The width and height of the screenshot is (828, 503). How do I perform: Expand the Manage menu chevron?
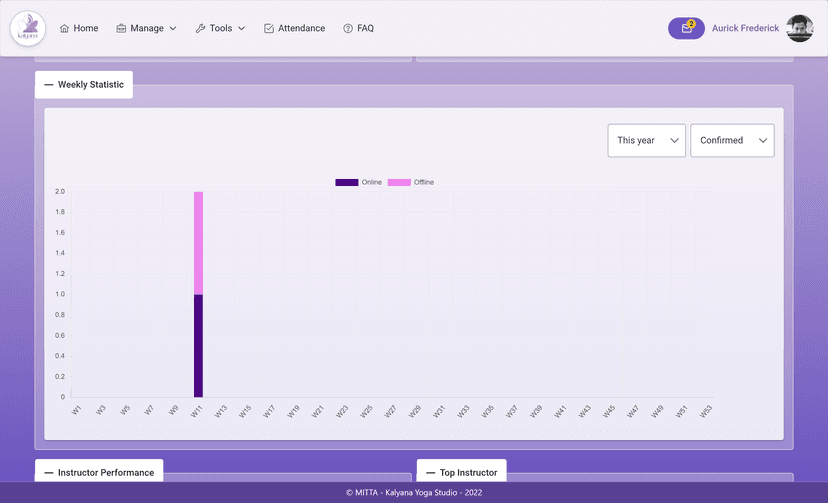point(173,28)
